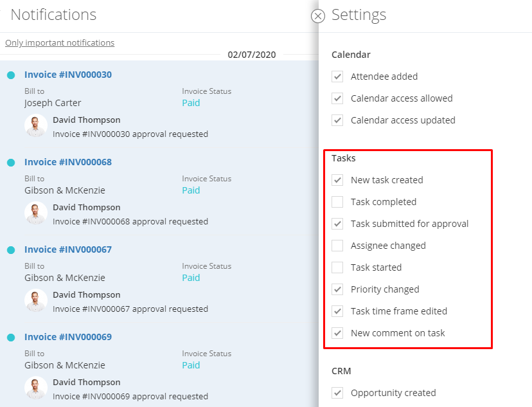Open Invoice #INV000030 link
This screenshot has height=407, width=532.
[68, 75]
